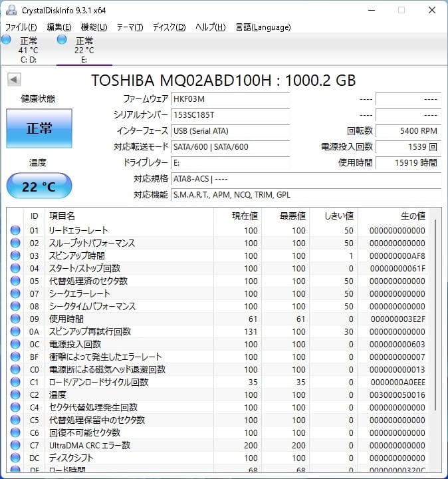
Task: Click the rotation rate value 5400 RPM
Action: (408, 131)
